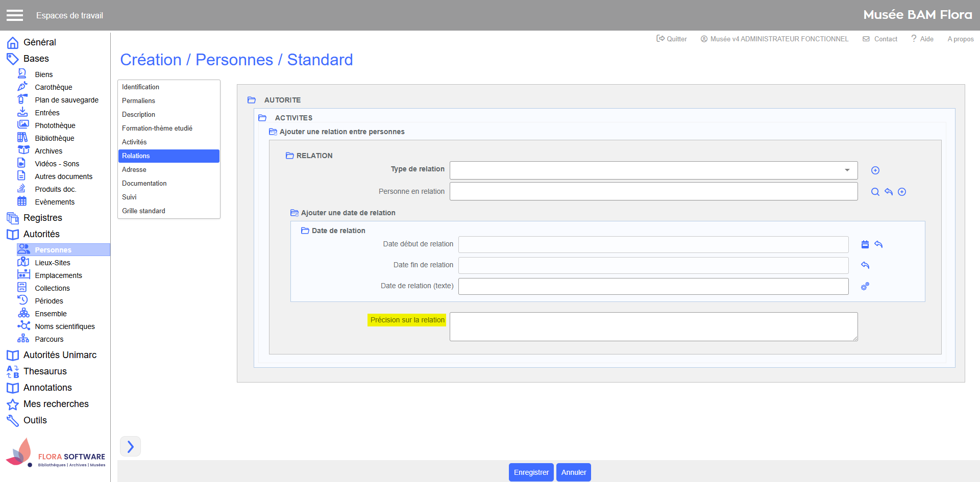Click the gears icon beside Date de relation (texte)
Viewport: 980px width, 482px height.
(865, 287)
